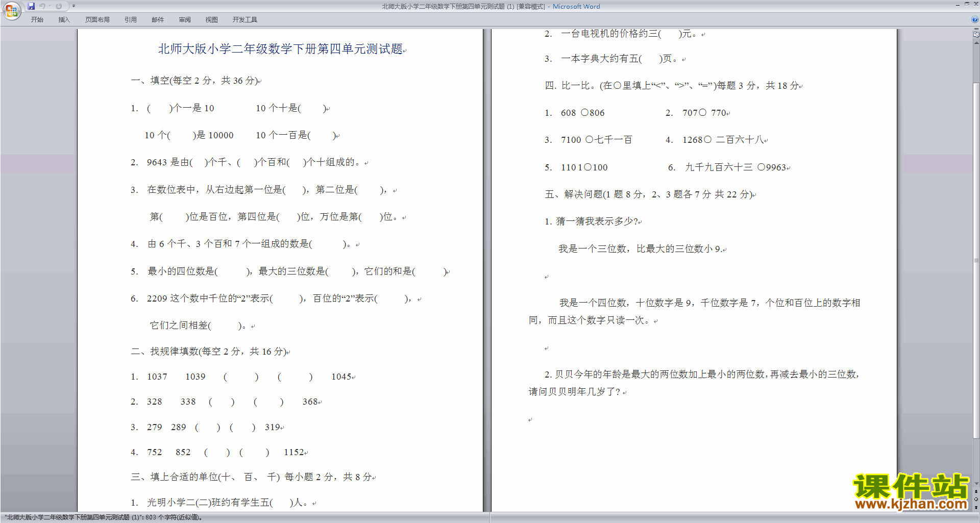Select the 视图 ribbon tab
This screenshot has width=980, height=523.
[211, 20]
